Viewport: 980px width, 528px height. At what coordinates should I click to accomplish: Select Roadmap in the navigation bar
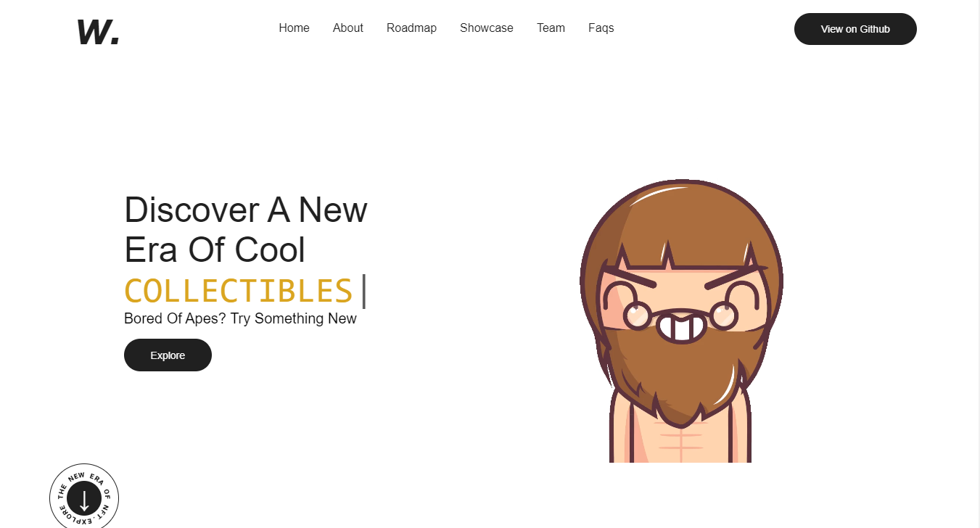pos(411,28)
